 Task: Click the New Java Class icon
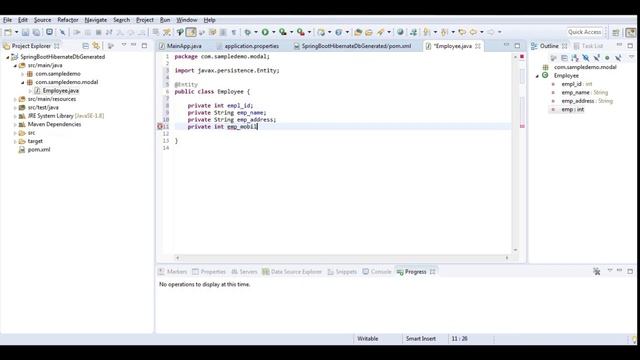click(339, 32)
